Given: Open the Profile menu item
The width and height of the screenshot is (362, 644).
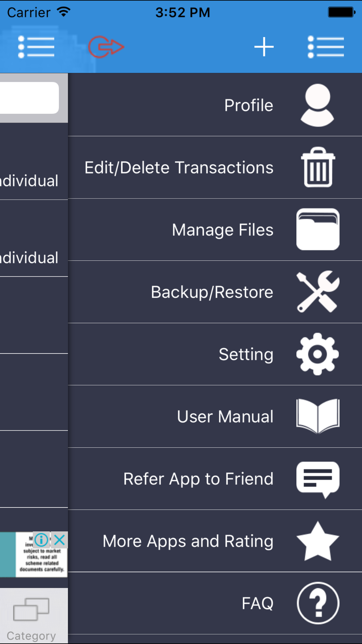Looking at the screenshot, I should (x=215, y=105).
